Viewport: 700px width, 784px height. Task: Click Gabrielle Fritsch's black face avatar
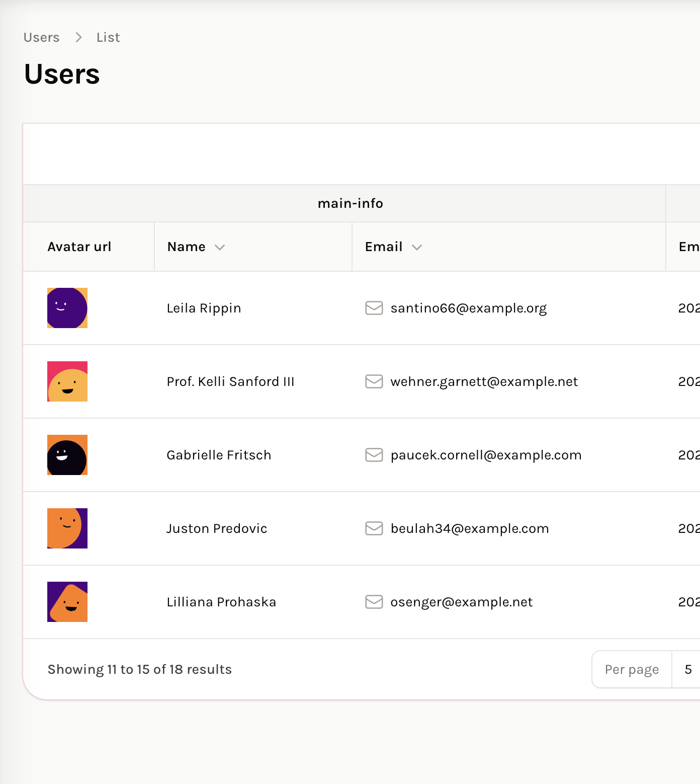pos(67,455)
